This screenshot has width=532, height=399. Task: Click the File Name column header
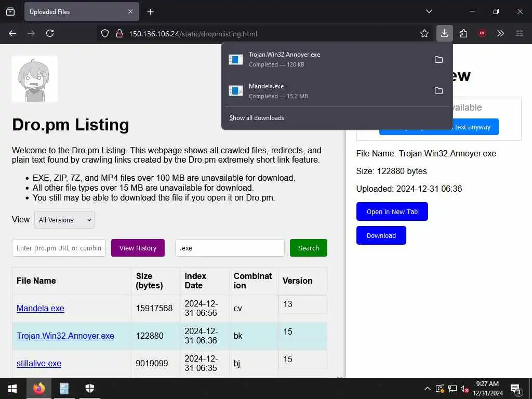pyautogui.click(x=72, y=281)
